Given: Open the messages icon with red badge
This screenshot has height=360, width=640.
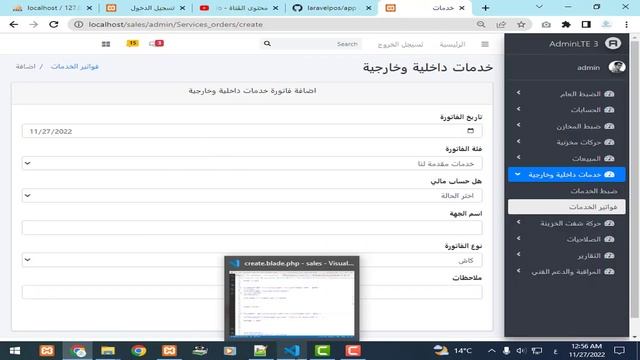Looking at the screenshot, I should click(x=156, y=43).
